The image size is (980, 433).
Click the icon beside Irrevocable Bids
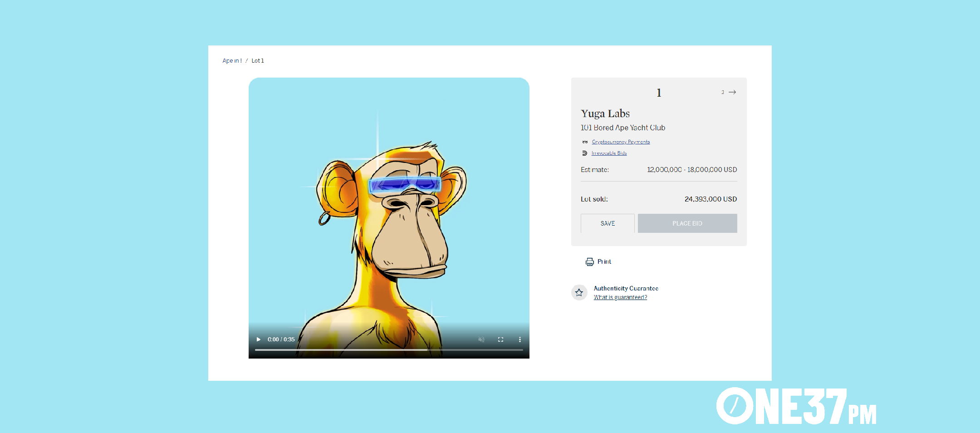[x=585, y=153]
